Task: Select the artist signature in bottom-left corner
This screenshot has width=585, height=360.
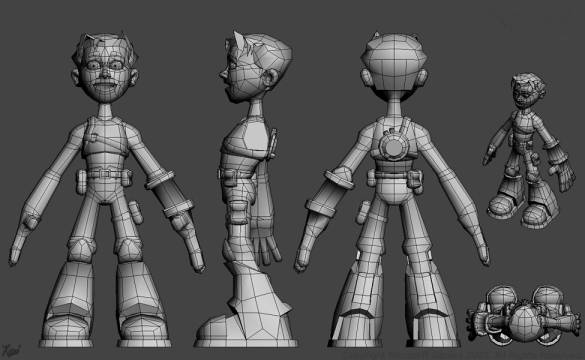Action: tap(10, 350)
